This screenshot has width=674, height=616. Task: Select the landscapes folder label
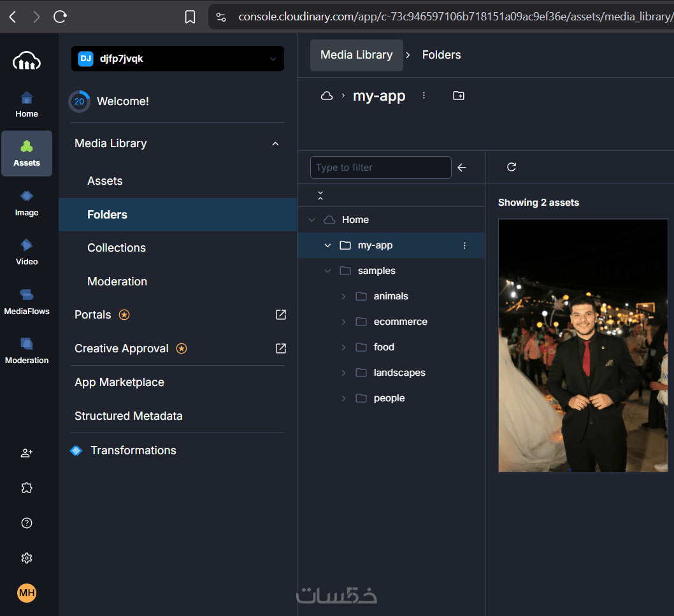pos(399,373)
